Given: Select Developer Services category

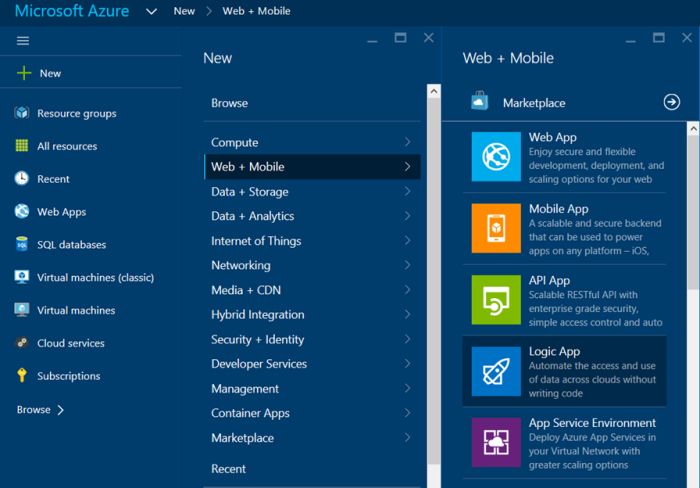Looking at the screenshot, I should pos(312,363).
